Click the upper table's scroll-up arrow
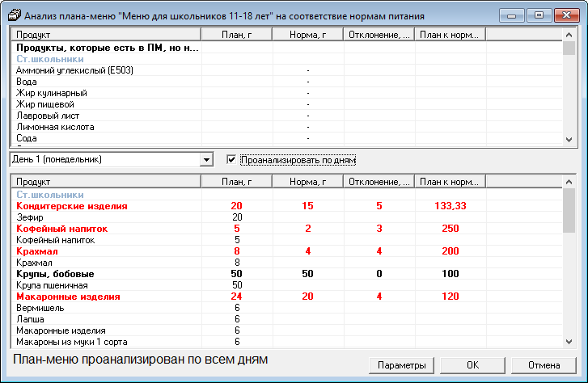 tap(569, 35)
